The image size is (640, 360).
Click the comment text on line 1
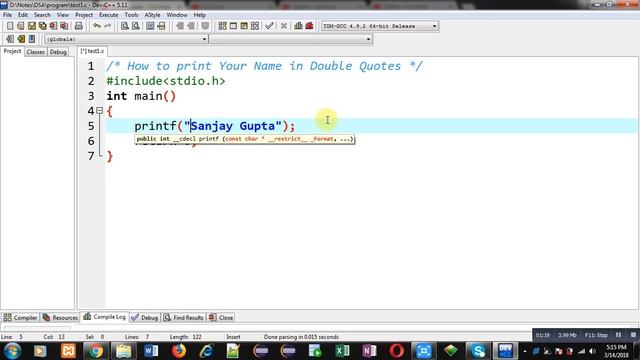click(x=264, y=66)
